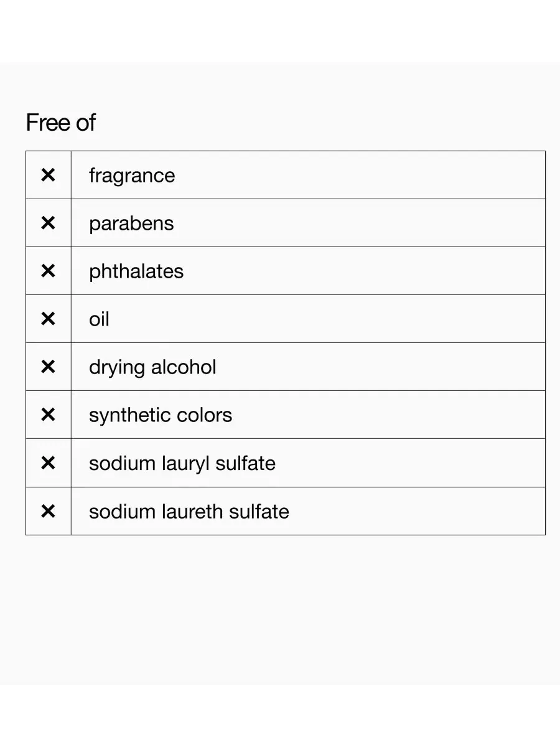
Task: Select the phthalates text
Action: (136, 272)
